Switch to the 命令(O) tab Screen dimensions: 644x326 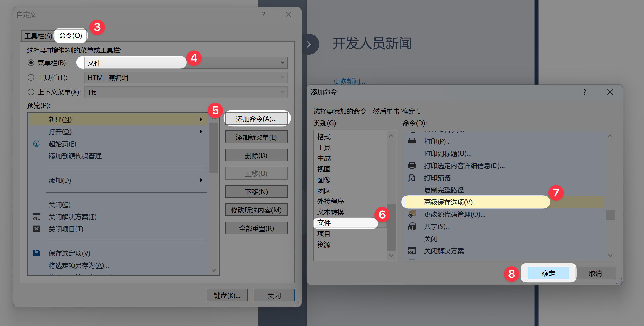71,35
